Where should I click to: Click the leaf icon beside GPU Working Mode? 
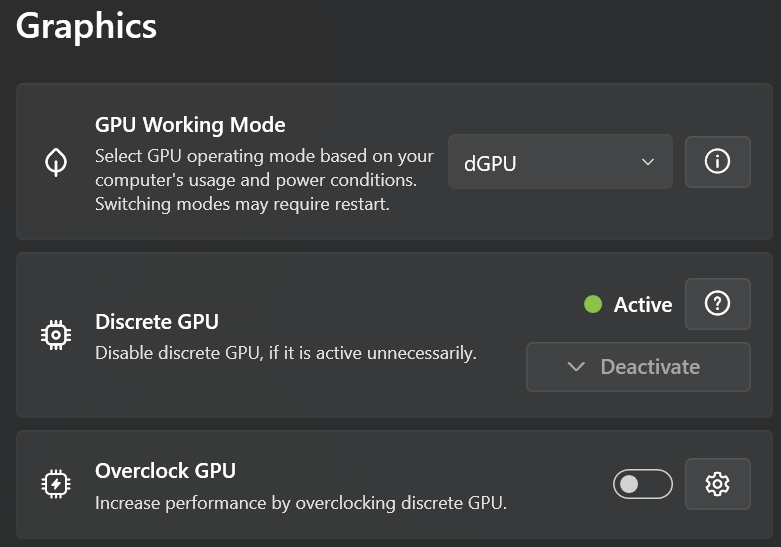point(57,163)
